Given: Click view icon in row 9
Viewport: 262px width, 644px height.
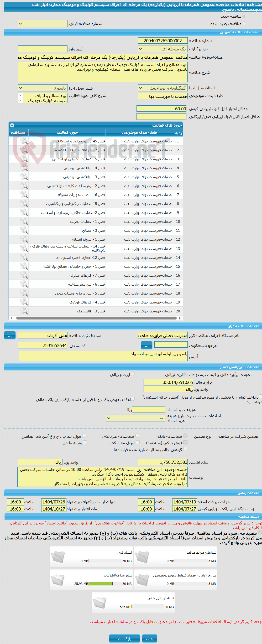Looking at the screenshot, I should point(24,213).
